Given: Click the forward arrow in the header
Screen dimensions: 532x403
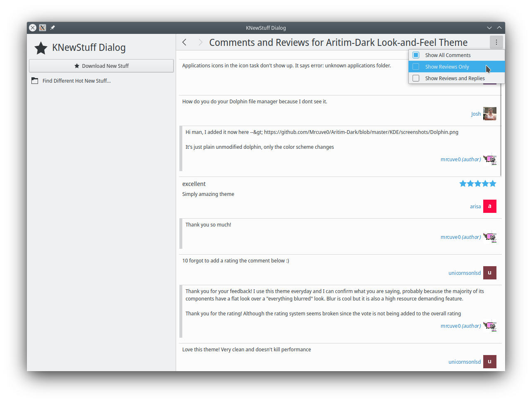Looking at the screenshot, I should (x=200, y=42).
